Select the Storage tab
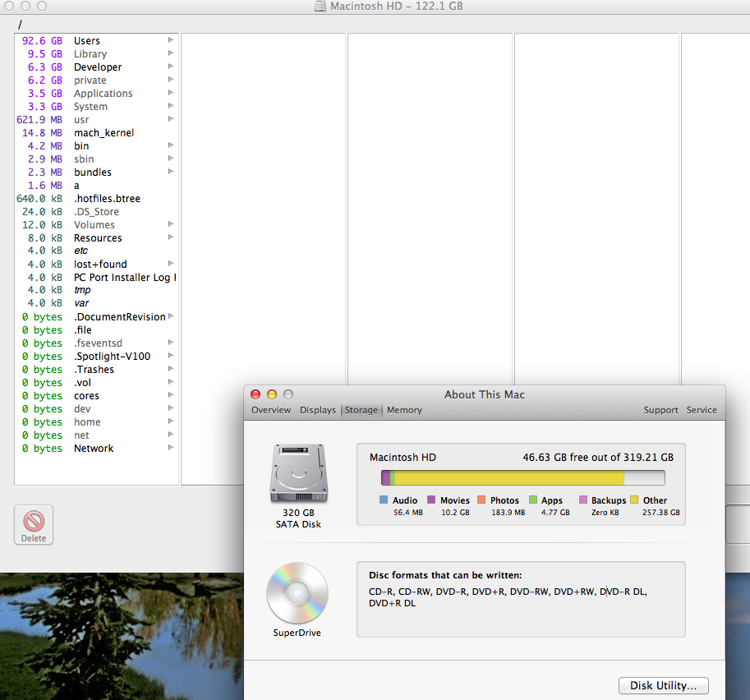Viewport: 750px width, 700px height. coord(361,410)
